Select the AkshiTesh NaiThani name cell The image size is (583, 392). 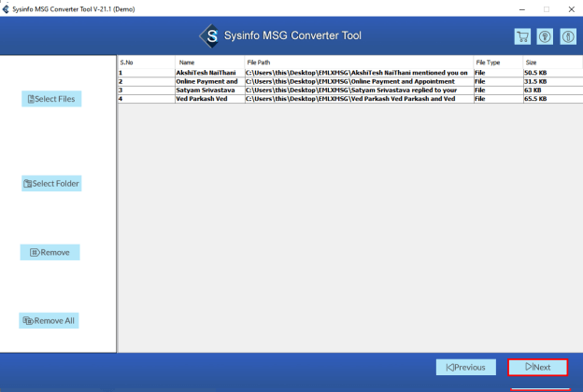click(x=209, y=73)
